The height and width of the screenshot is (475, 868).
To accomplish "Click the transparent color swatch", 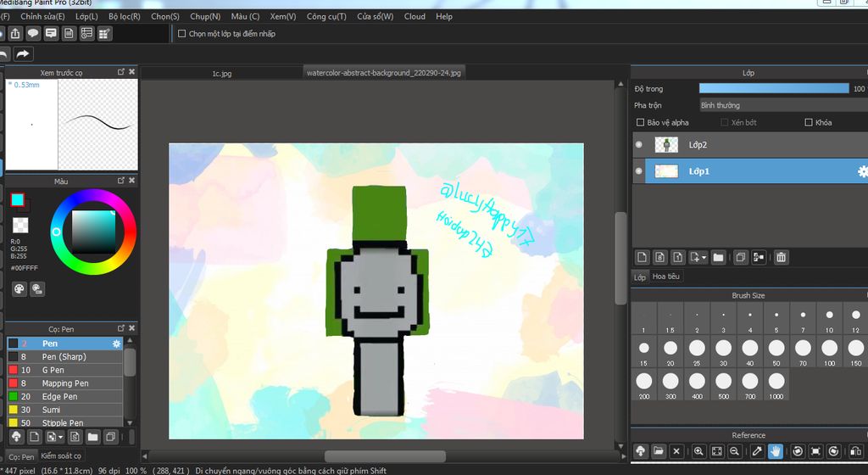I will point(20,225).
